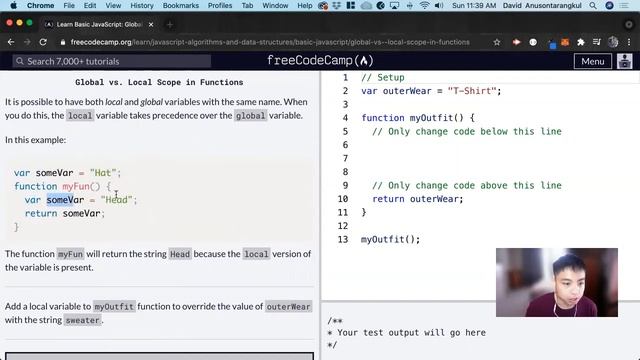
Task: Bookmark this page with the star icon
Action: (x=497, y=42)
